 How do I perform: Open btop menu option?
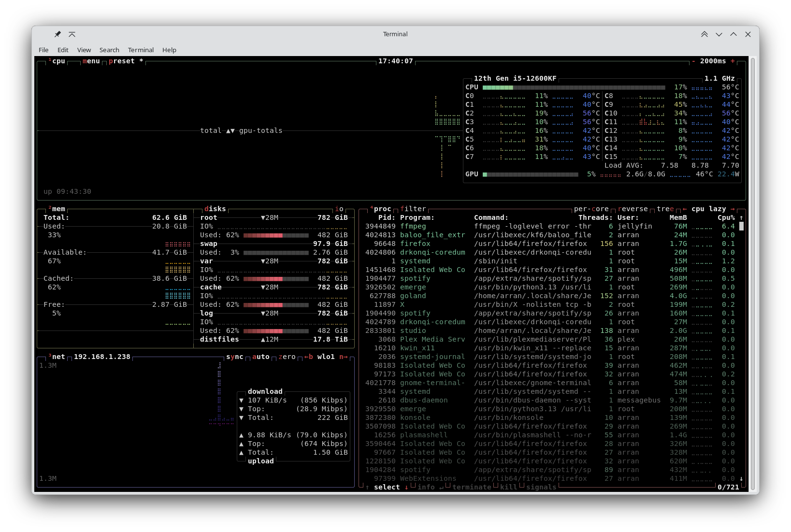tap(91, 61)
